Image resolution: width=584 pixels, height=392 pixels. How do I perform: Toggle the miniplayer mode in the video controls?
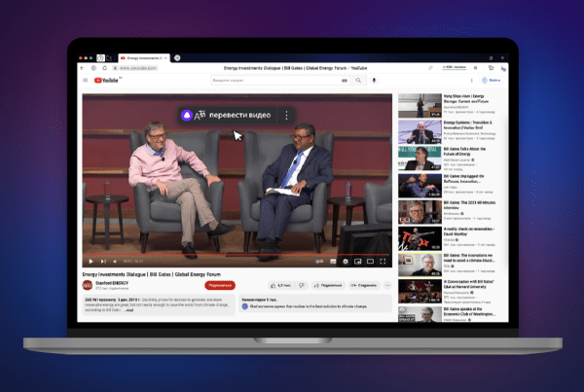(357, 262)
